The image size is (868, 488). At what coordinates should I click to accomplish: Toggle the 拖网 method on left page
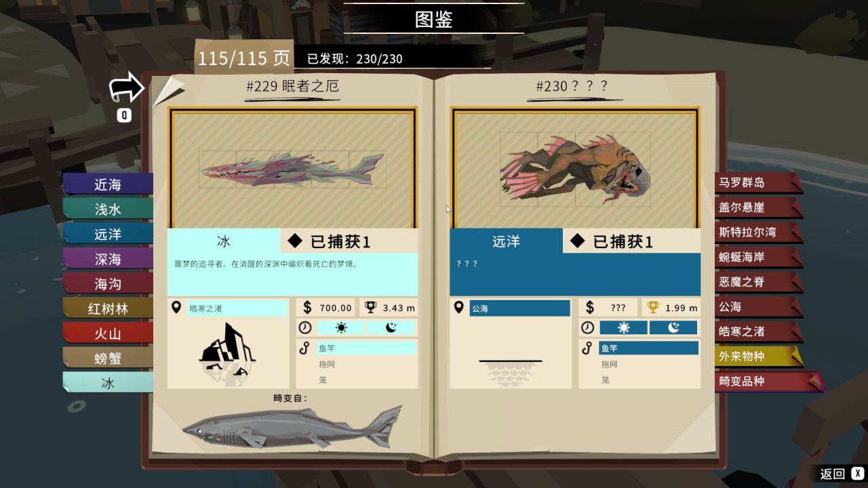[326, 364]
